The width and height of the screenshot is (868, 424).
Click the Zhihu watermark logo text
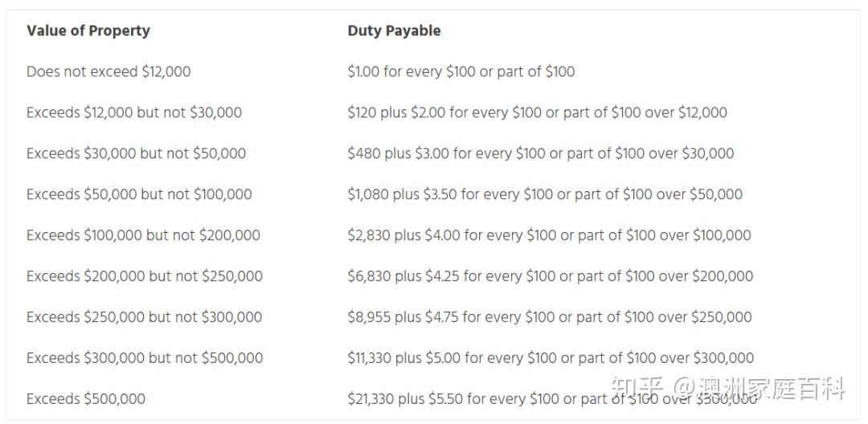pyautogui.click(x=728, y=389)
